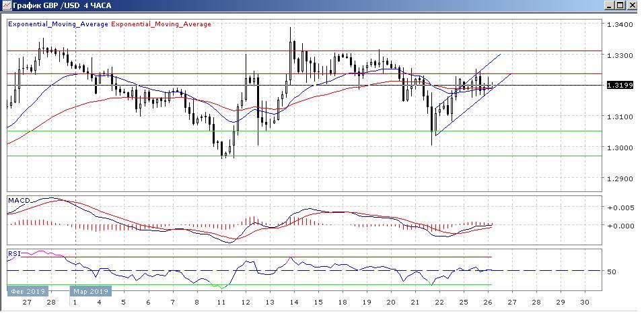Click date 14 on the time axis

coord(293,303)
